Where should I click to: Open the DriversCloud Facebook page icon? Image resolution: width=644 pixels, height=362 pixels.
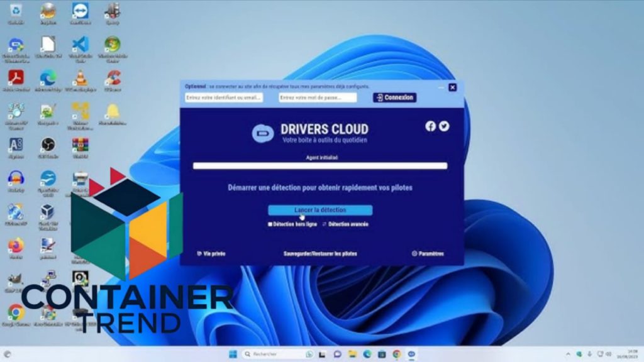430,126
